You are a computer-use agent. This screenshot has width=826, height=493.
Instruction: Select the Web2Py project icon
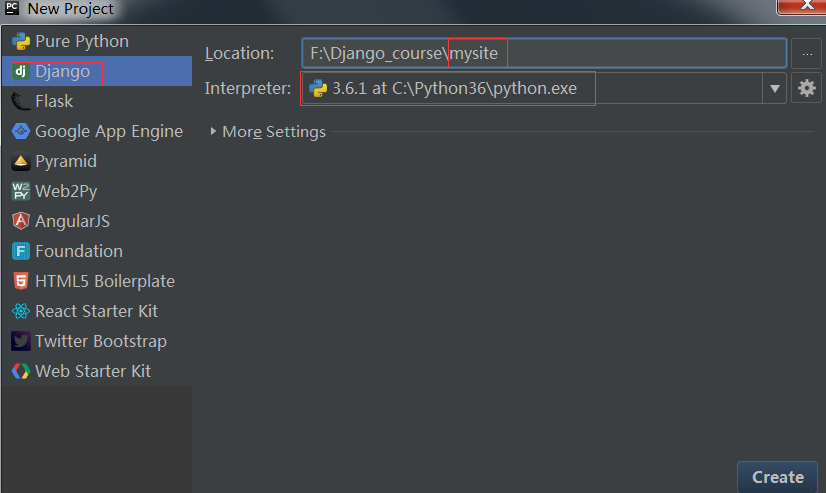click(x=20, y=191)
